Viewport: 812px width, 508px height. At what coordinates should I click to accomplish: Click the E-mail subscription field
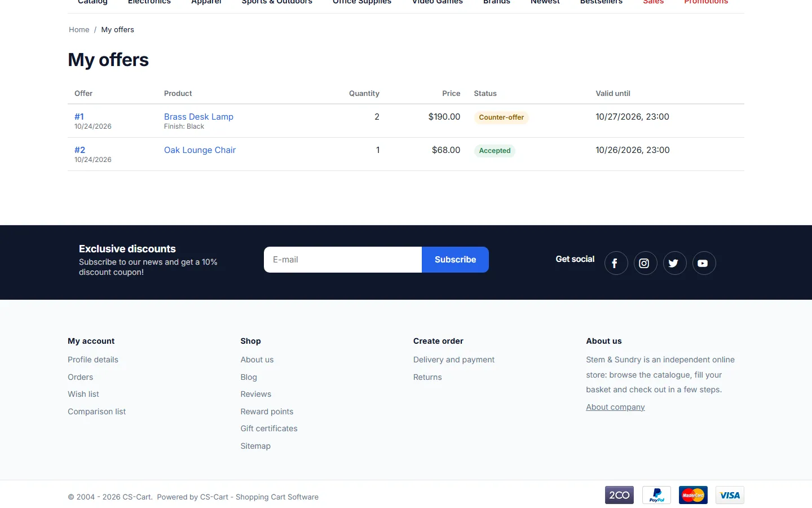click(x=343, y=260)
